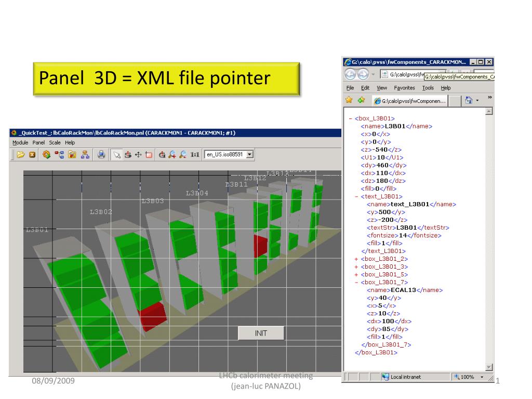This screenshot has height=399, width=532.
Task: Open the red-blue tree hierarchy icon
Action: [x=59, y=155]
